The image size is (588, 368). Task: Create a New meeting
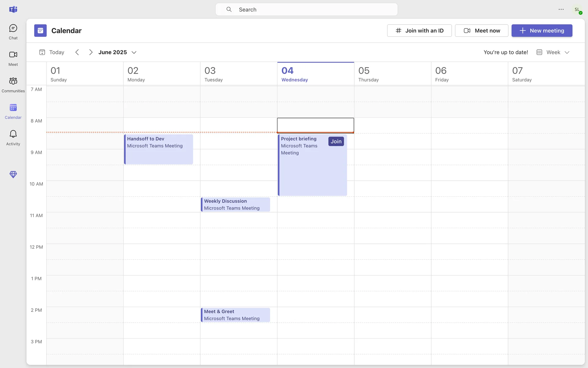(x=542, y=31)
